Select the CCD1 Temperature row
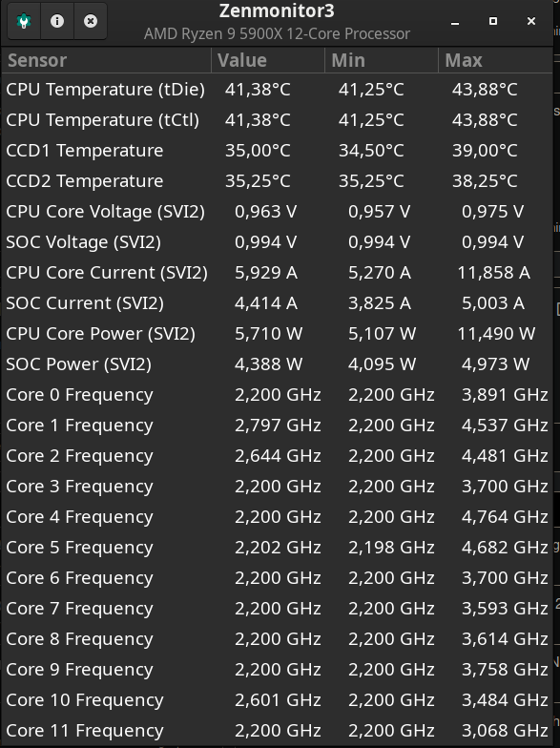This screenshot has height=748, width=560. (x=277, y=151)
